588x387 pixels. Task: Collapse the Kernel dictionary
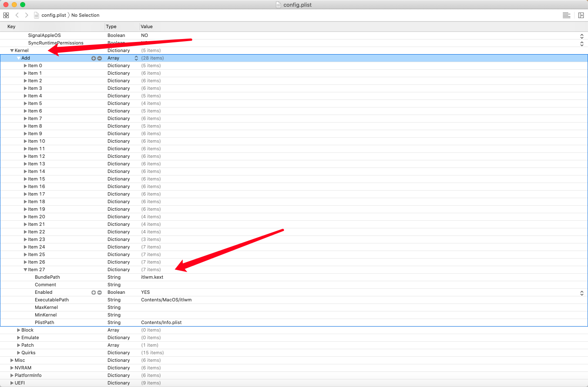click(x=11, y=50)
